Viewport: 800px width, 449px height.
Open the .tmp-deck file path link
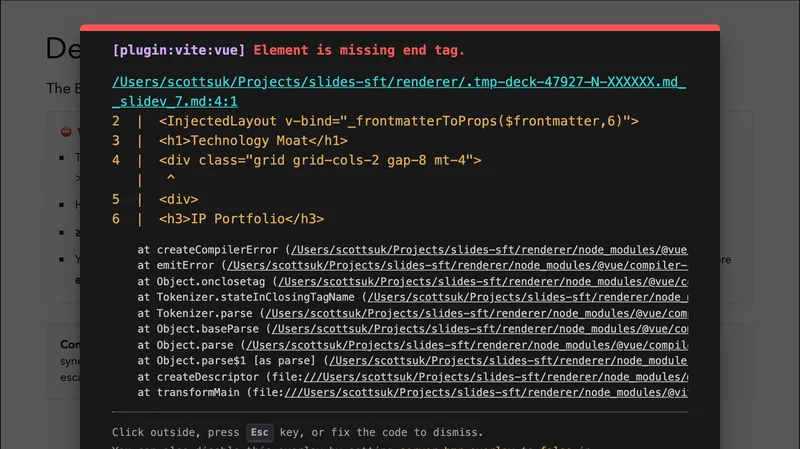pos(399,82)
